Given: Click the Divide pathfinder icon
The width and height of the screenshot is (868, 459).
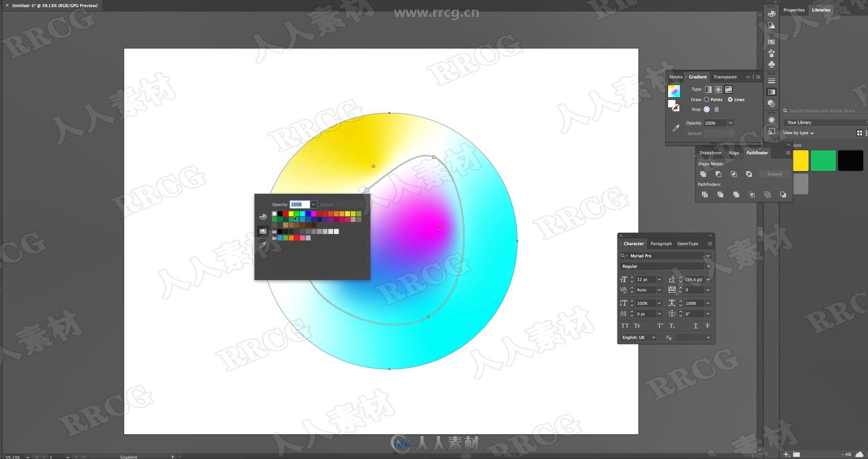Looking at the screenshot, I should point(705,195).
